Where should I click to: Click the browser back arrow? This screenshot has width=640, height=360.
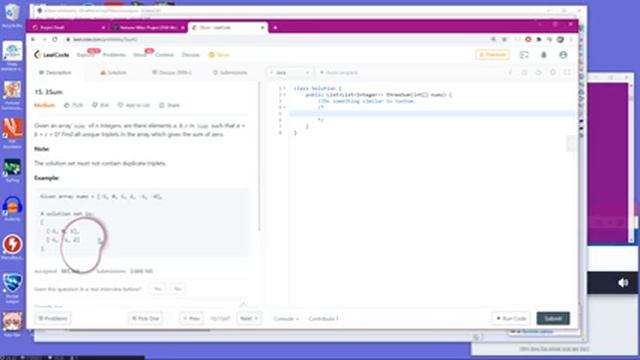33,39
